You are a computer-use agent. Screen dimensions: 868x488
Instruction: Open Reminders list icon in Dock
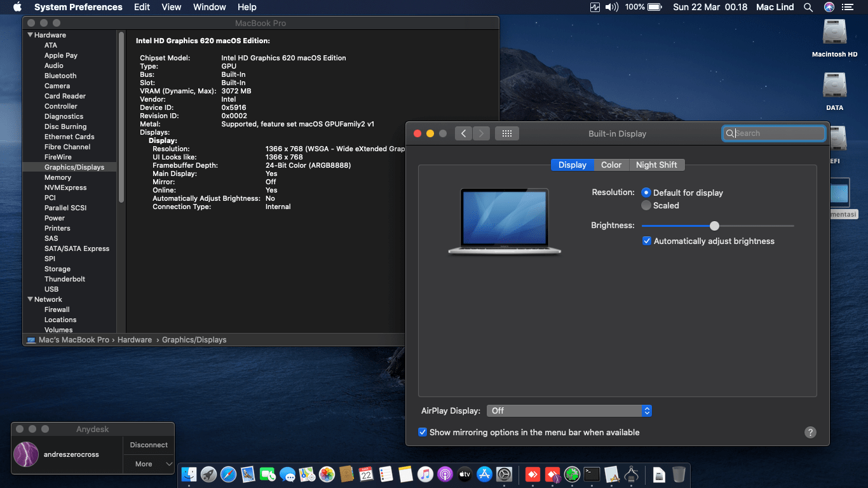(x=386, y=474)
